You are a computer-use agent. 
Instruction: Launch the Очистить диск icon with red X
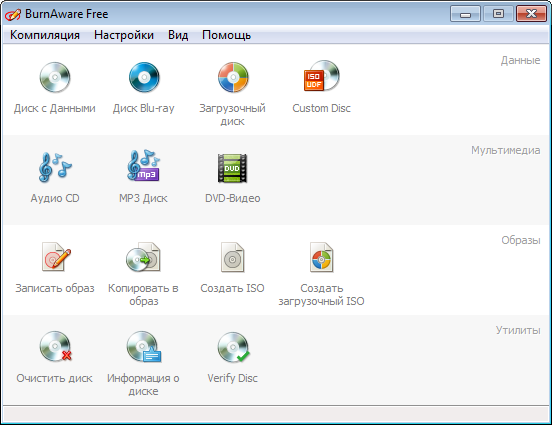pyautogui.click(x=56, y=346)
